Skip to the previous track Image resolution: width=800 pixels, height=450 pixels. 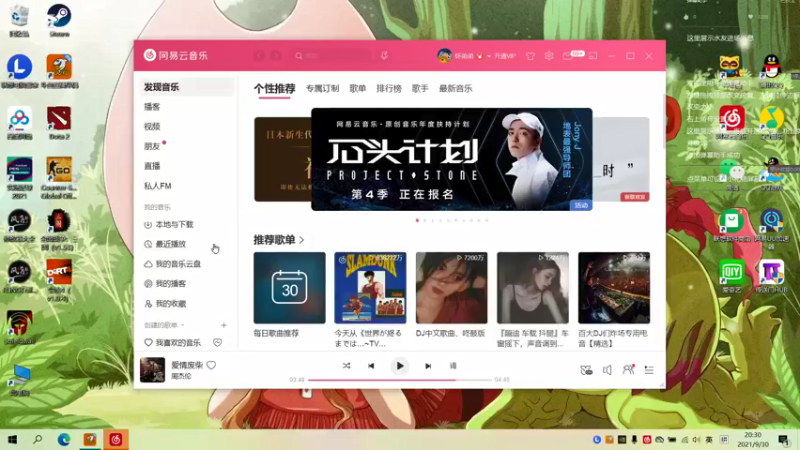371,366
